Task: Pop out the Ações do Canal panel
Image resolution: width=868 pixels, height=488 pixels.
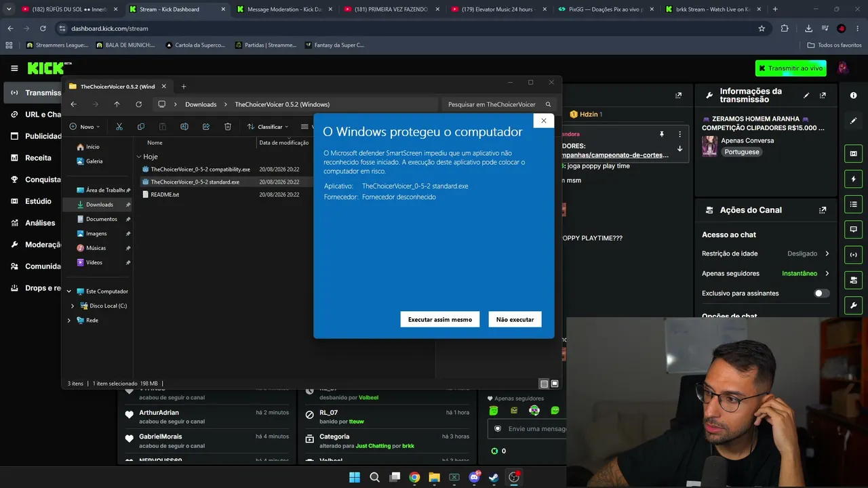Action: click(x=823, y=210)
